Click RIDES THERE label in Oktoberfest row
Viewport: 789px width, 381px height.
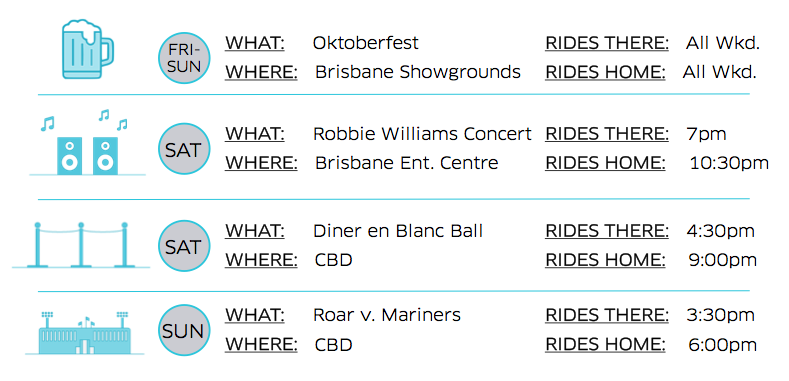pyautogui.click(x=607, y=44)
